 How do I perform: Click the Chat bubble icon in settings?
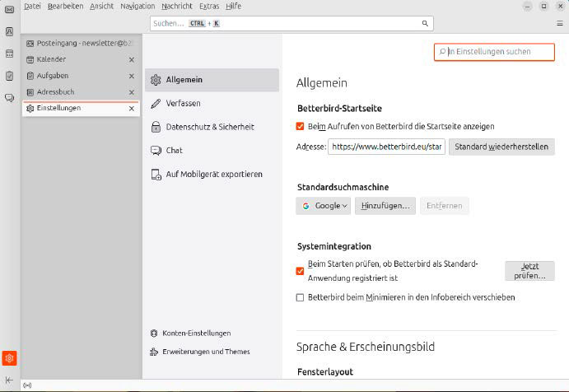(x=156, y=151)
